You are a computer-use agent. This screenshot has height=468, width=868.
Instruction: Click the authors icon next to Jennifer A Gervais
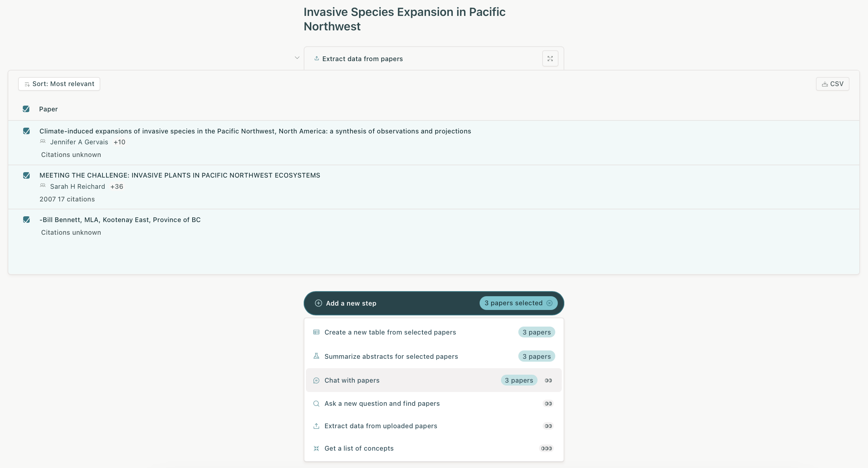tap(43, 141)
